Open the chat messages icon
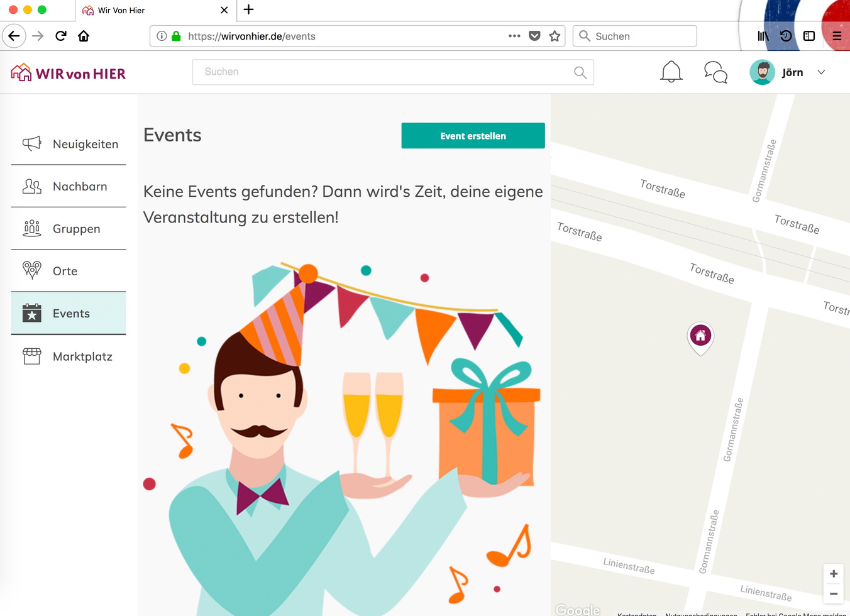The height and width of the screenshot is (616, 850). pos(715,72)
